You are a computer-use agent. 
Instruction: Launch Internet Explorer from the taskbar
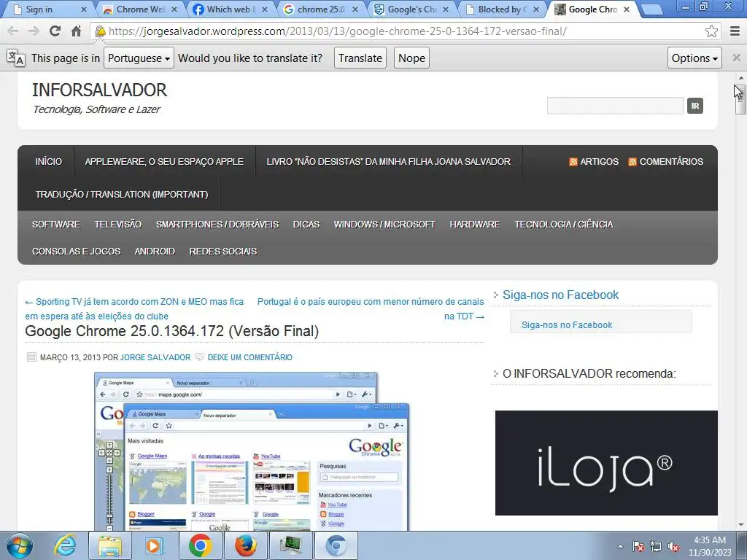[65, 545]
